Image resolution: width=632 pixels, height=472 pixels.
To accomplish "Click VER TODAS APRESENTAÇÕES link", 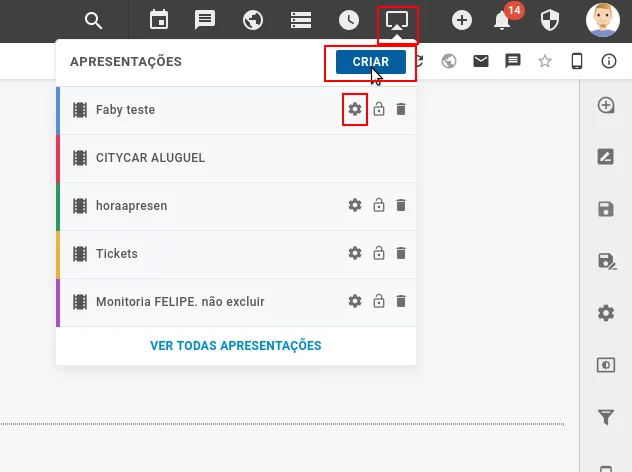I will point(236,345).
